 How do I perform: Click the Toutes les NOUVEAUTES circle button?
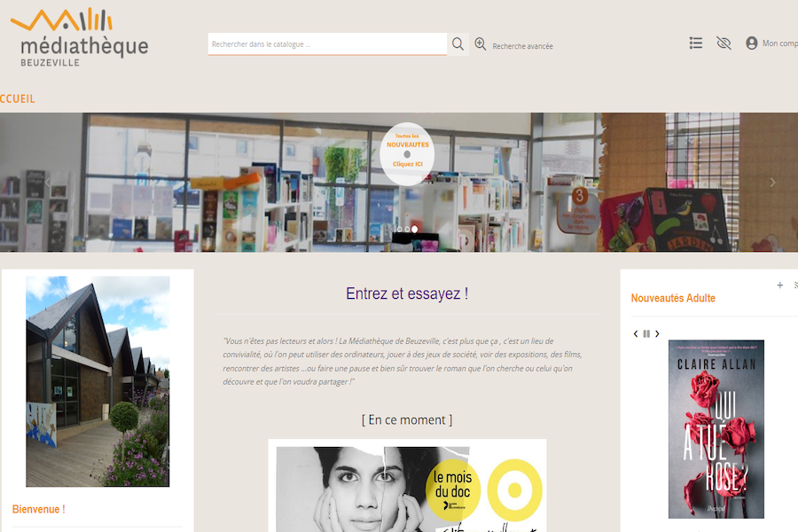coord(407,153)
